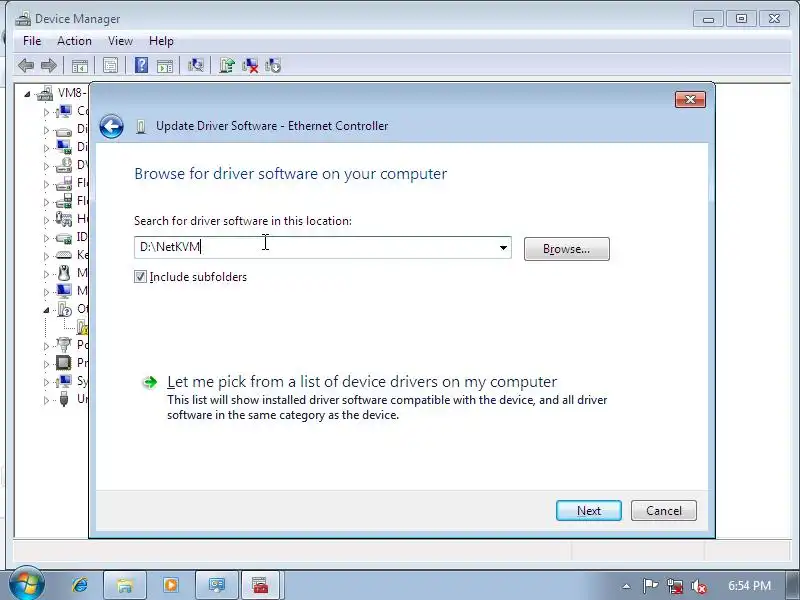Select the Ports category icon
800x600 pixels.
(x=64, y=345)
